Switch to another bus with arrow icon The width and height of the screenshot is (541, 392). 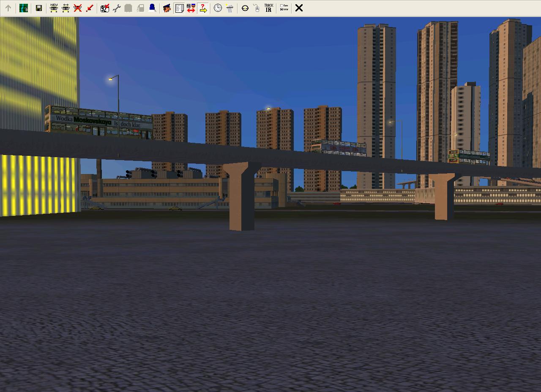tap(66, 8)
